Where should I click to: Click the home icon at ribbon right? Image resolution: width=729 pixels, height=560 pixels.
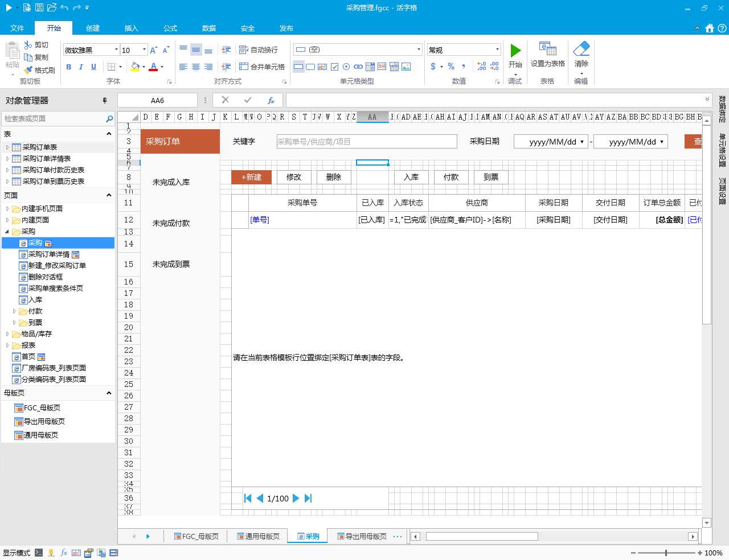pyautogui.click(x=710, y=28)
